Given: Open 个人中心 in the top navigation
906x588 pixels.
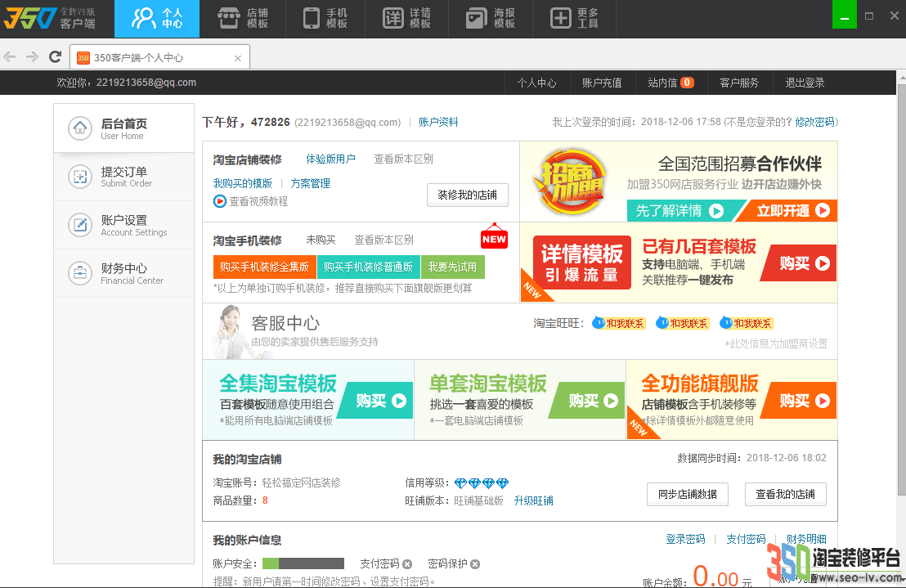Looking at the screenshot, I should 536,83.
